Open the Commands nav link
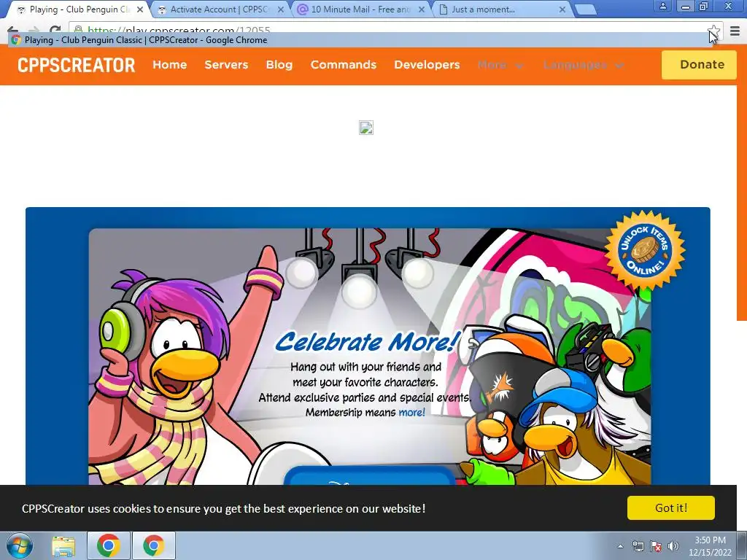 [344, 65]
